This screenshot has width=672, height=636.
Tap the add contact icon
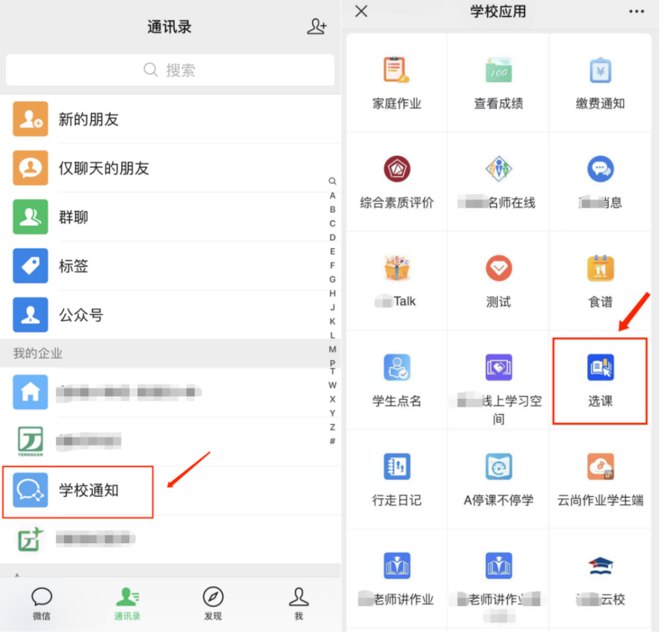click(317, 27)
